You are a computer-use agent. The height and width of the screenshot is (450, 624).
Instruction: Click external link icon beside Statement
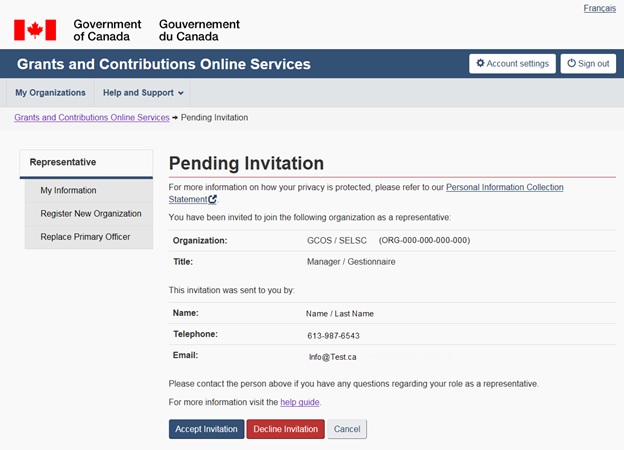[x=213, y=200]
